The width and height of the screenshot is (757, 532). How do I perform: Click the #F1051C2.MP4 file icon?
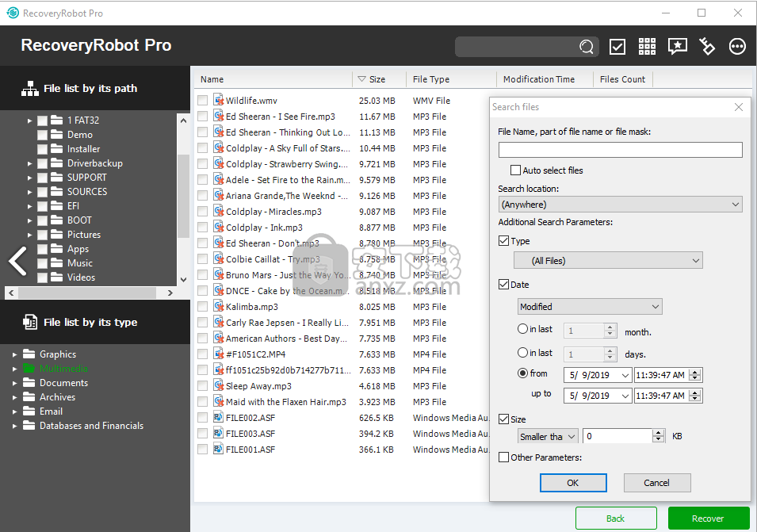coord(218,354)
